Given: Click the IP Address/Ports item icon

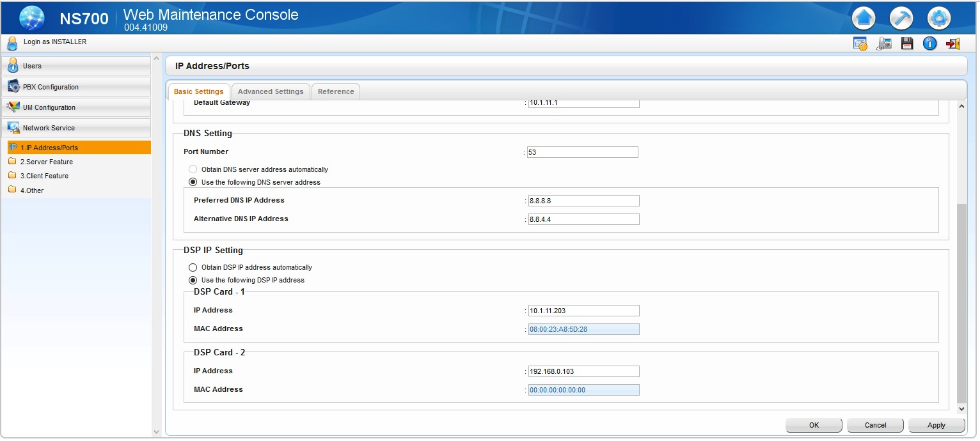Looking at the screenshot, I should (13, 148).
